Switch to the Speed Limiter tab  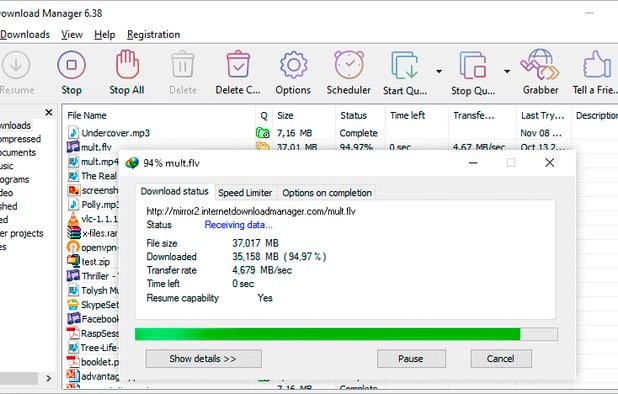pos(245,193)
